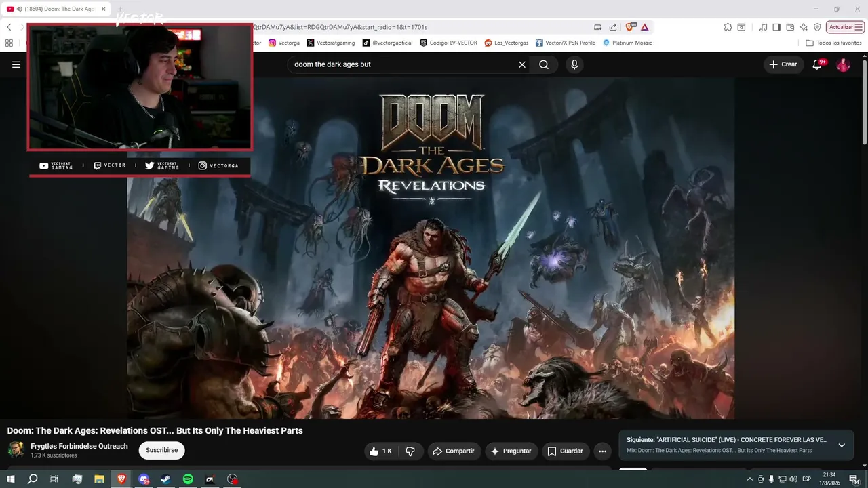Click the Actualizar browser update button
The height and width of the screenshot is (488, 868).
[x=845, y=27]
